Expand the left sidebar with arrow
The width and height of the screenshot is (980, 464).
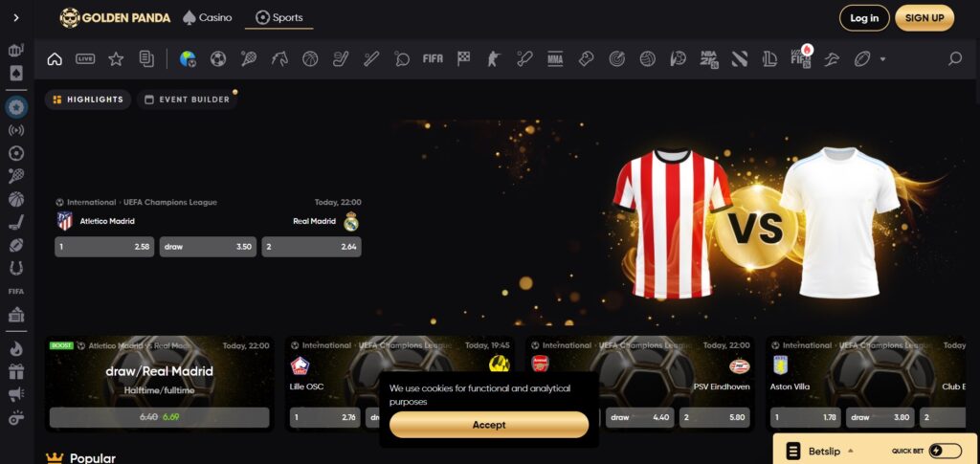[x=16, y=17]
